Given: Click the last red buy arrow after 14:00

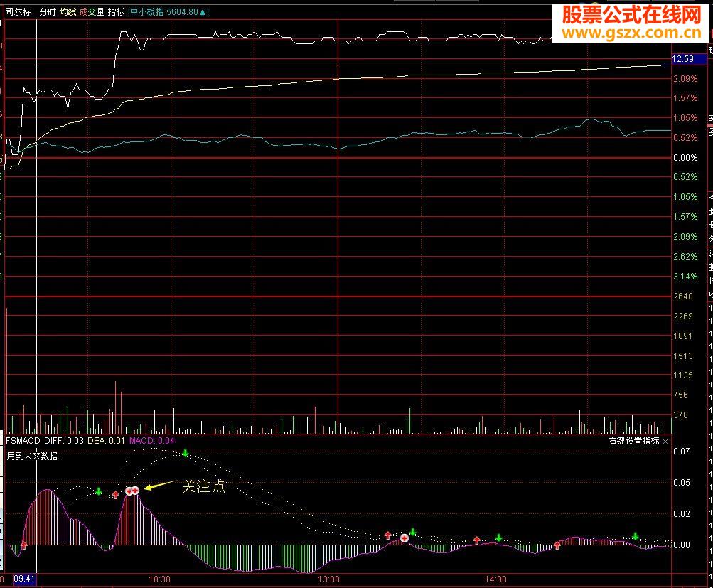Looking at the screenshot, I should click(557, 545).
